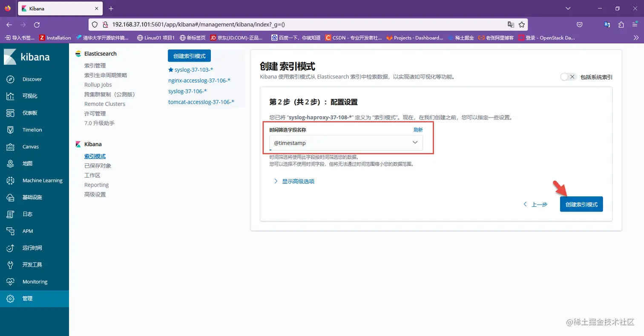Open the browser menu chevron on bookmarks bar

coord(635,38)
